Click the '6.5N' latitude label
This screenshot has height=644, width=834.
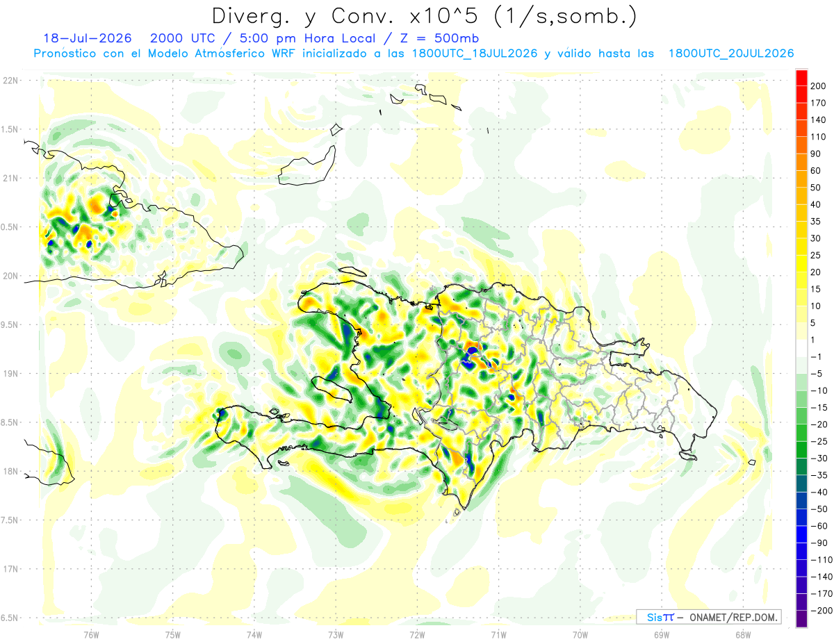[x=10, y=618]
